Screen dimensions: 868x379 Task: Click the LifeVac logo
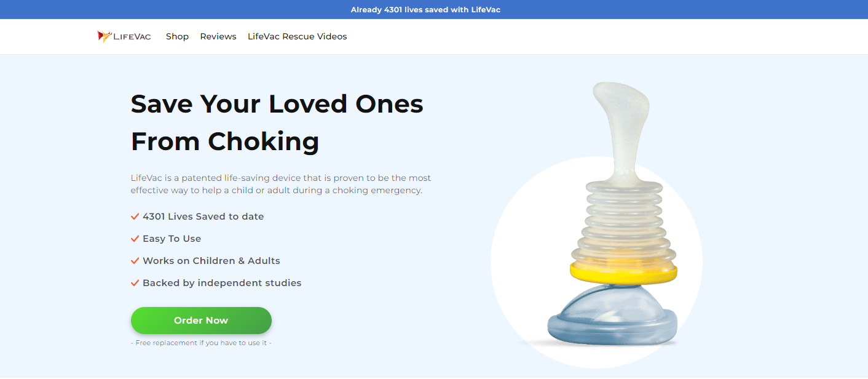(124, 37)
